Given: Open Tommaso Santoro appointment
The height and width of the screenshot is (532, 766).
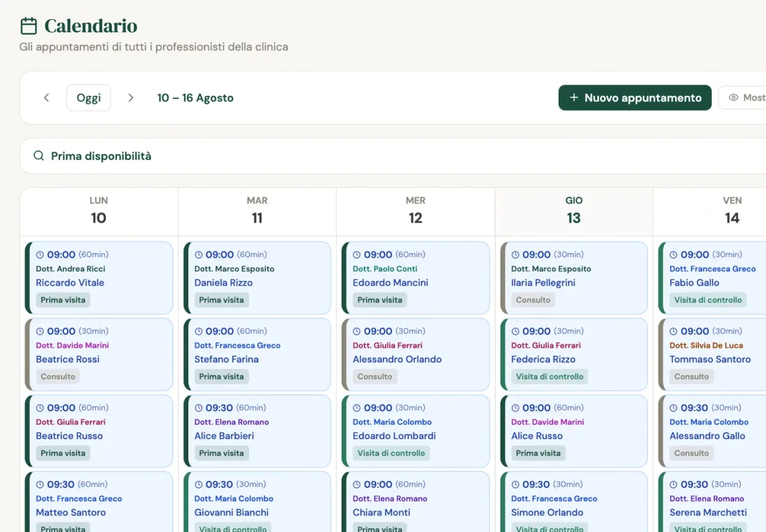Looking at the screenshot, I should 712,354.
